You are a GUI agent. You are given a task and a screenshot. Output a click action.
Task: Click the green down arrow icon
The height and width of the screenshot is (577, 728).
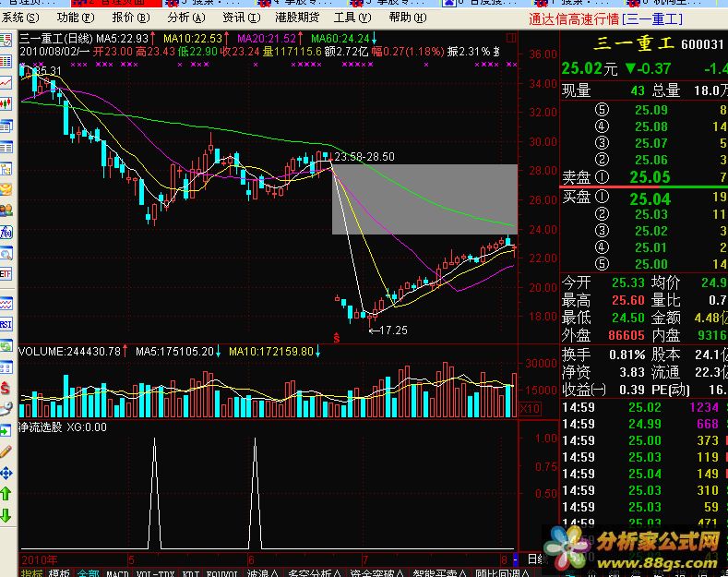pos(6,515)
